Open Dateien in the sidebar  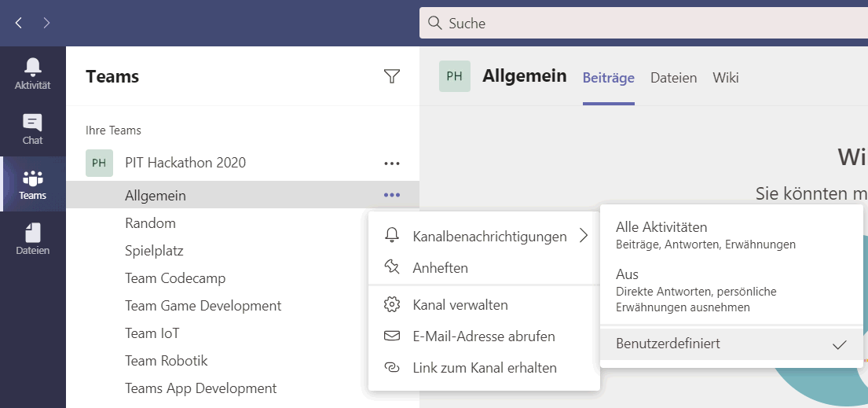pyautogui.click(x=33, y=239)
